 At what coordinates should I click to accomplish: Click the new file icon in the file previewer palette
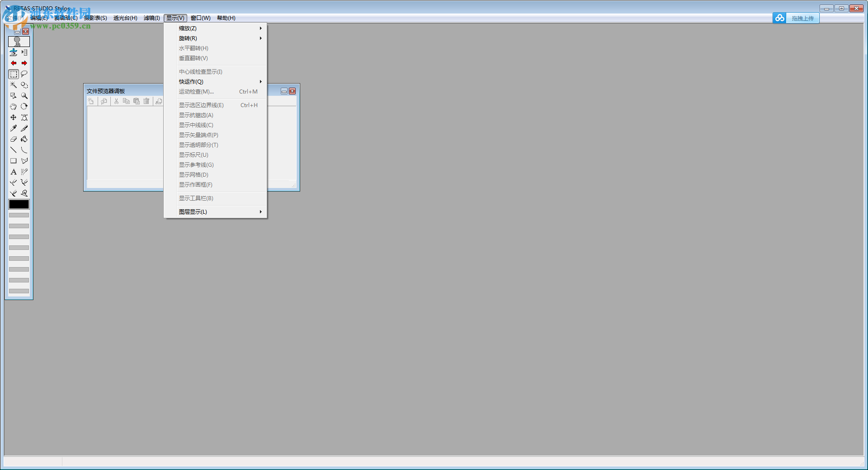click(91, 101)
